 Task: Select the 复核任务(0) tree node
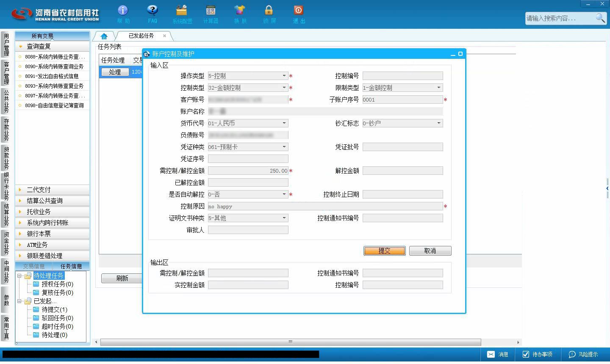(57, 292)
